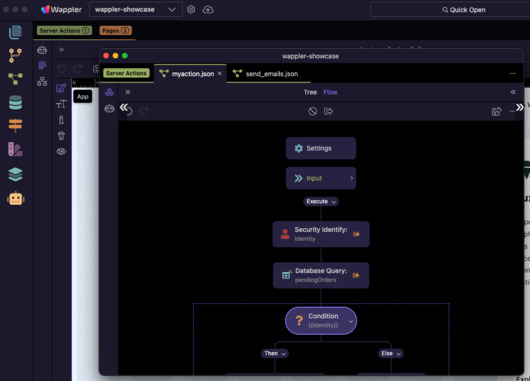
Task: Switch to Tree view
Action: pos(310,92)
